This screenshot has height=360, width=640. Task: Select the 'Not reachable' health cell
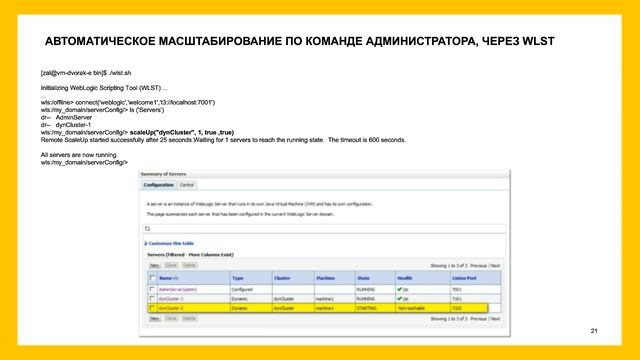point(411,308)
